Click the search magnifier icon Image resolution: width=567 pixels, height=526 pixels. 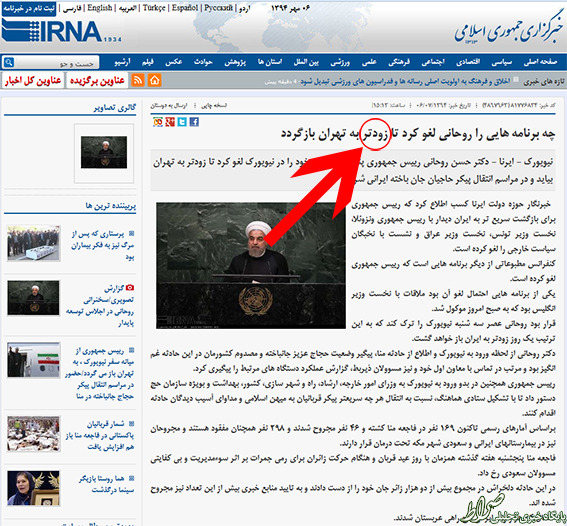[x=9, y=62]
